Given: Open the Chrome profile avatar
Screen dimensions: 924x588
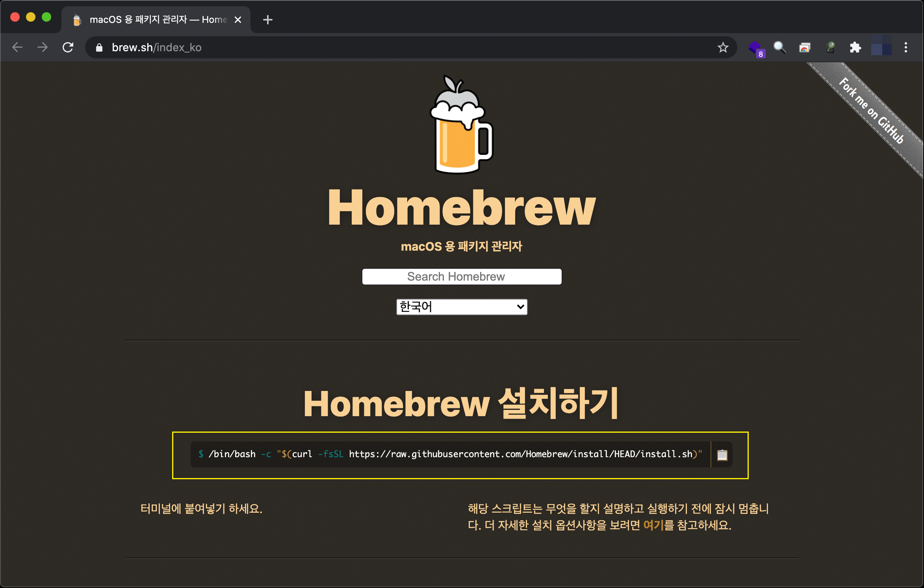Looking at the screenshot, I should click(x=881, y=48).
